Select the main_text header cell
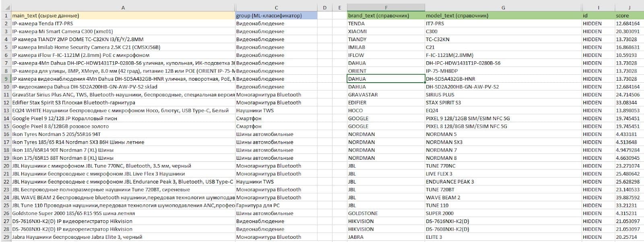The height and width of the screenshot is (242, 644). (123, 16)
